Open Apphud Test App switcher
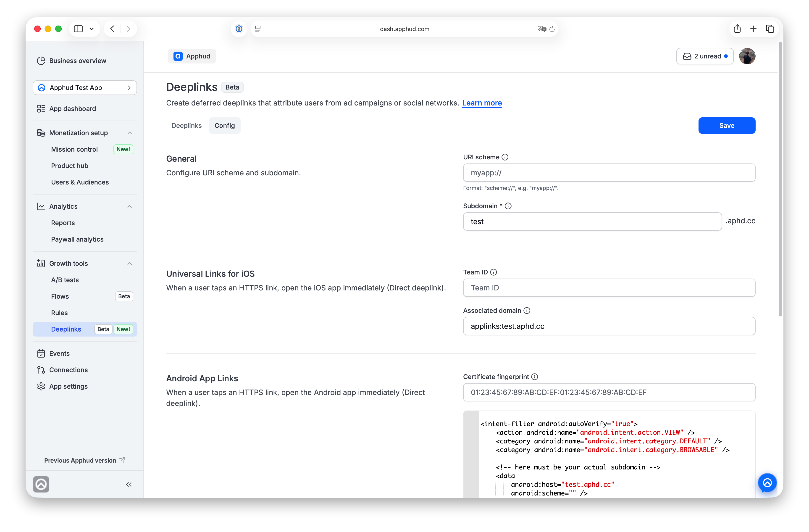The height and width of the screenshot is (532, 809). (85, 88)
